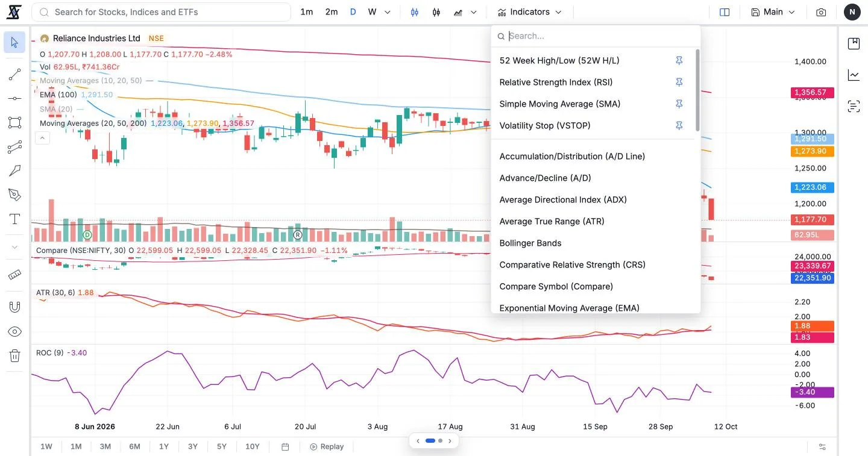This screenshot has width=868, height=456.
Task: Set chart range to 1W
Action: [46, 446]
